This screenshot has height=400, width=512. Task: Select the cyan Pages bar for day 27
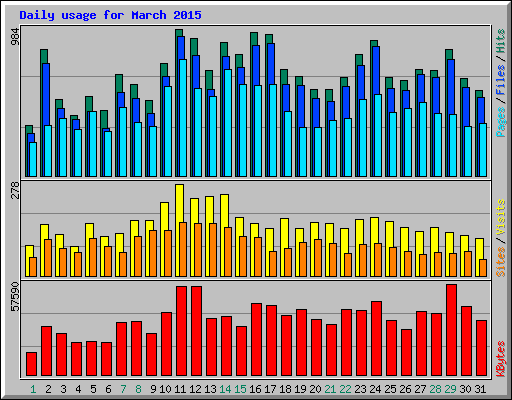pyautogui.click(x=423, y=139)
